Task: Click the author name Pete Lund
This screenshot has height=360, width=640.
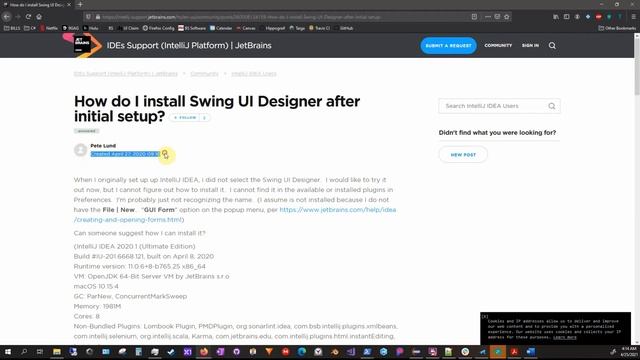Action: (x=103, y=146)
